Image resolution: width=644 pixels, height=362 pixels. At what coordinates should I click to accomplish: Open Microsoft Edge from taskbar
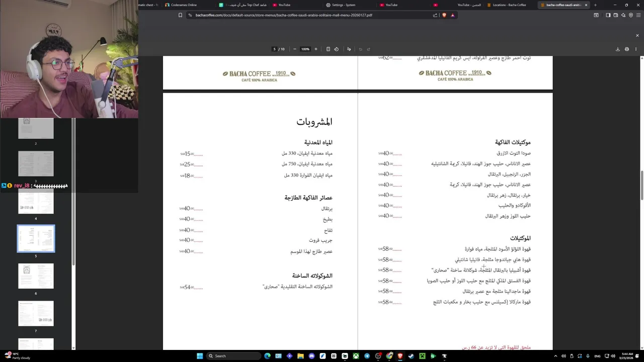pos(267,356)
